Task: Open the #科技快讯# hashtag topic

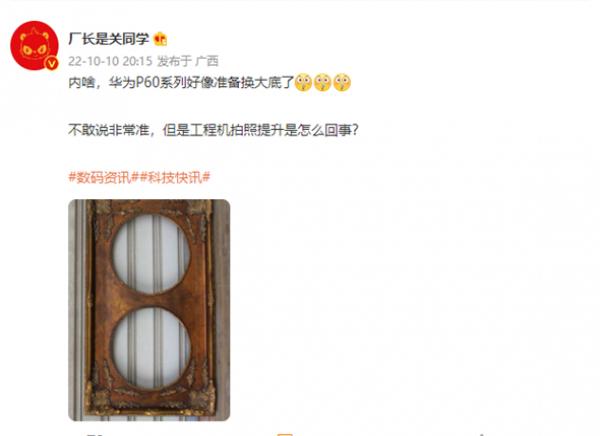Action: coord(175,177)
